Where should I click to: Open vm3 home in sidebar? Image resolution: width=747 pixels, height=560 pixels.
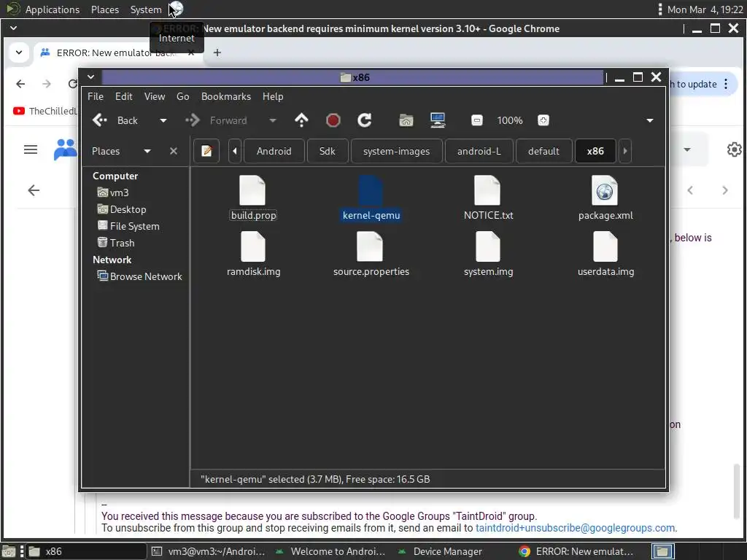tap(113, 192)
